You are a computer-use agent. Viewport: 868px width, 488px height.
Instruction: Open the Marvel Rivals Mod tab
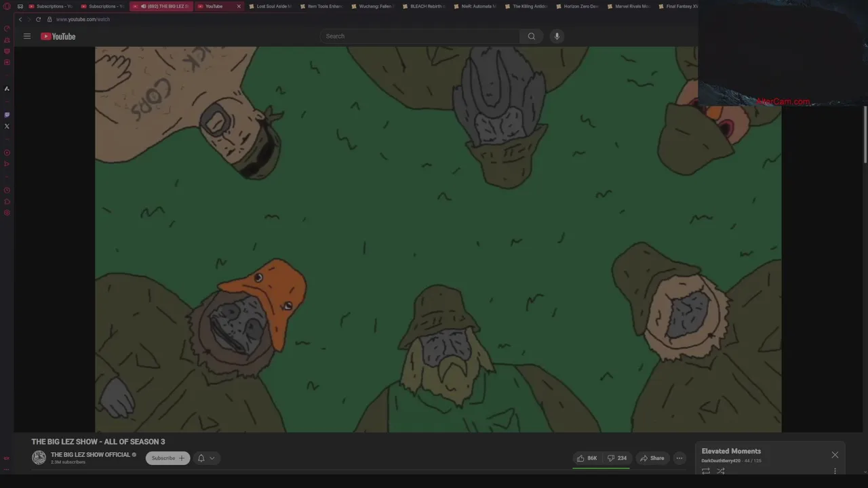(628, 6)
